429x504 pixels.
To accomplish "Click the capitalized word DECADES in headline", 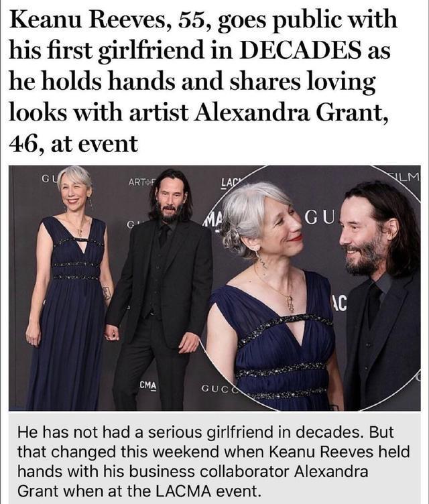I will pos(300,50).
